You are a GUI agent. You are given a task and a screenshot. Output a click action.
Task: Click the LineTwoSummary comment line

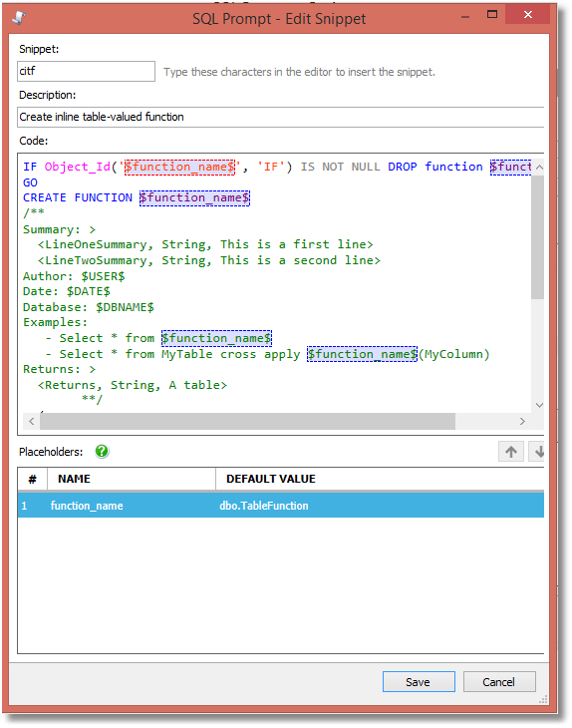click(x=208, y=260)
